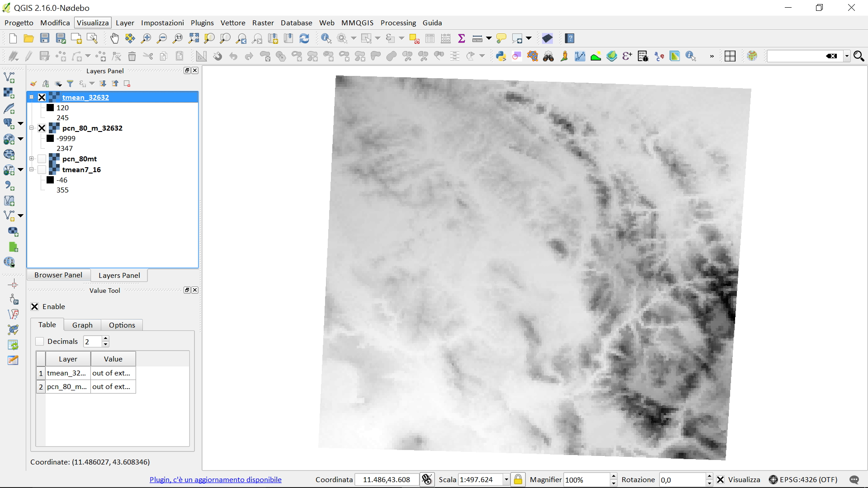Click the plugin update available link

pyautogui.click(x=215, y=479)
